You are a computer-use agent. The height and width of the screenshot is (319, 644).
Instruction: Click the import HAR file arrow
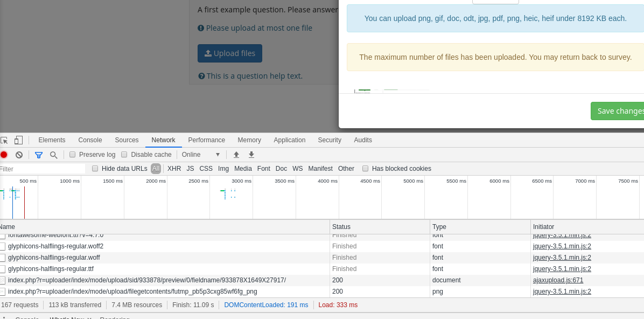(236, 155)
